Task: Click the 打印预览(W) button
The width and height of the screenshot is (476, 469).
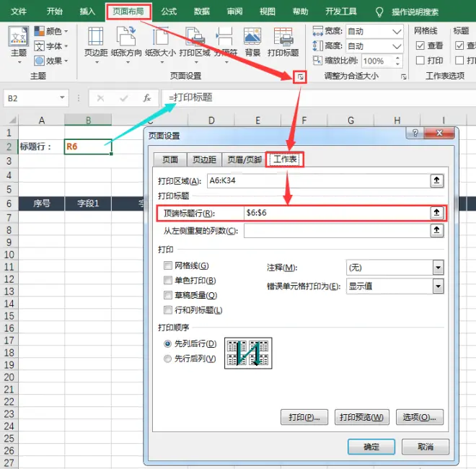Action: coord(362,417)
